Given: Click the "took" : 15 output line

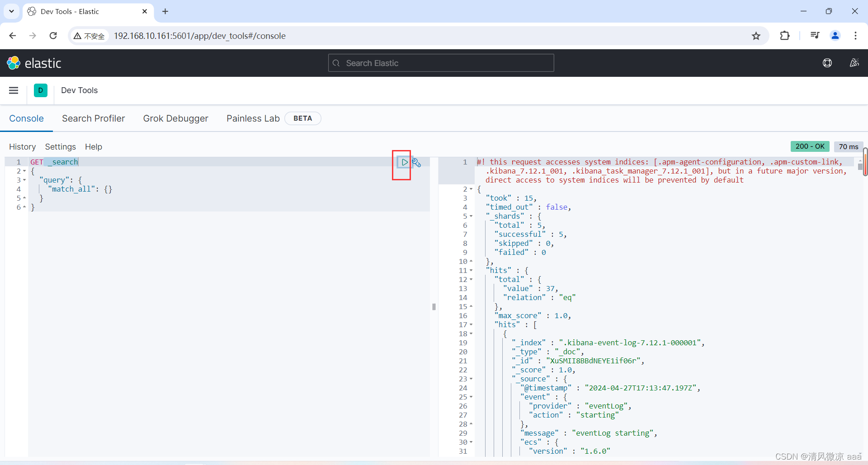Looking at the screenshot, I should [x=511, y=198].
